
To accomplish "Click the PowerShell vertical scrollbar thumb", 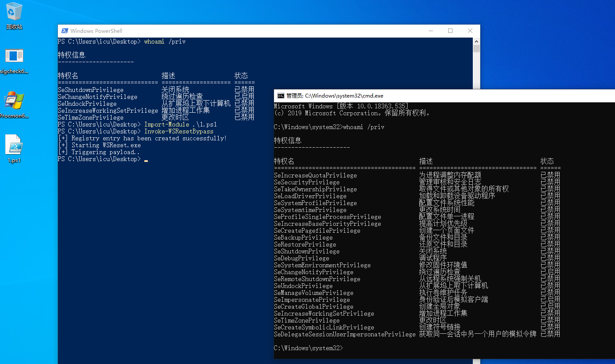I will point(476,49).
